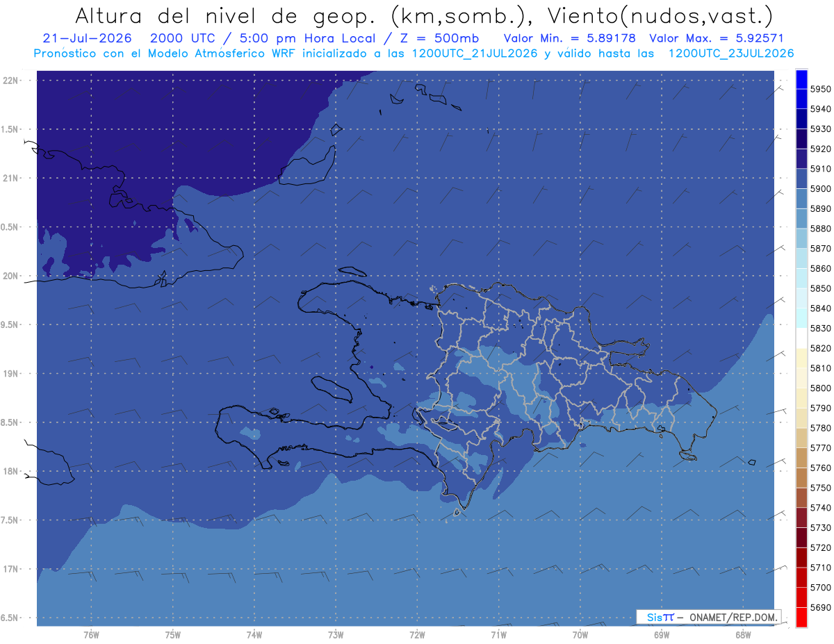
Task: Click the '76W' longitude axis label
Action: (90, 634)
